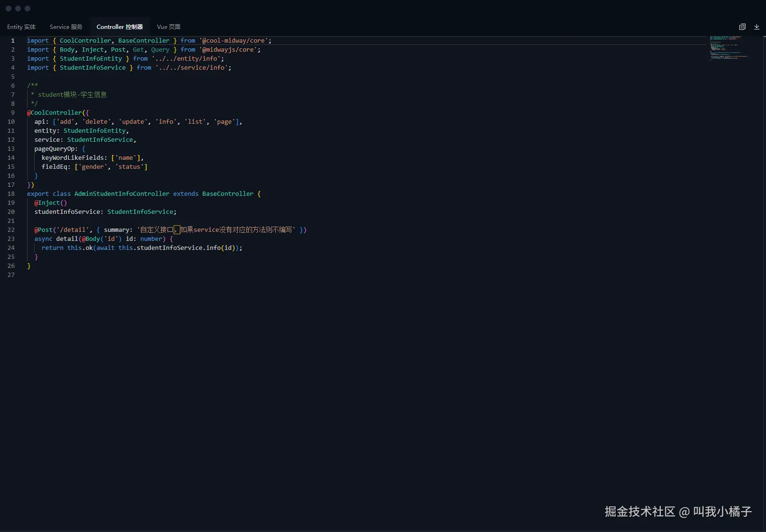Image resolution: width=766 pixels, height=532 pixels.
Task: Click the @Body decorator on line 23
Action: pyautogui.click(x=91, y=239)
